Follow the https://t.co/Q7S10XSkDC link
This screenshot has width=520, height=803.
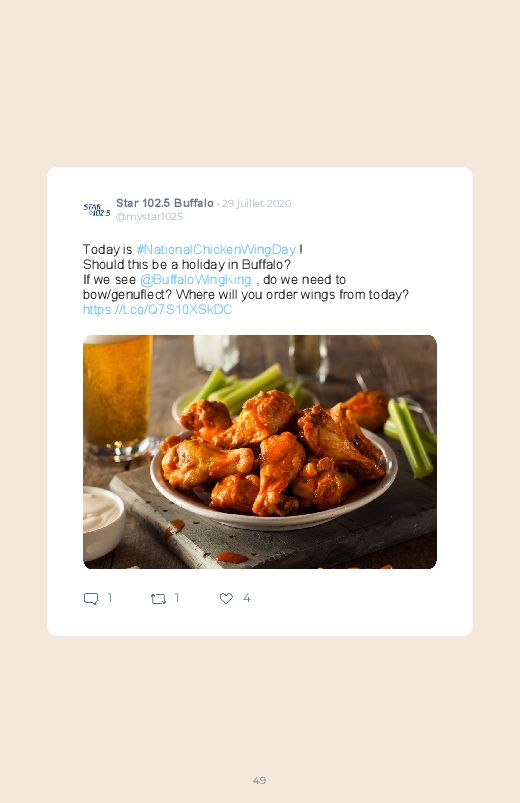157,309
